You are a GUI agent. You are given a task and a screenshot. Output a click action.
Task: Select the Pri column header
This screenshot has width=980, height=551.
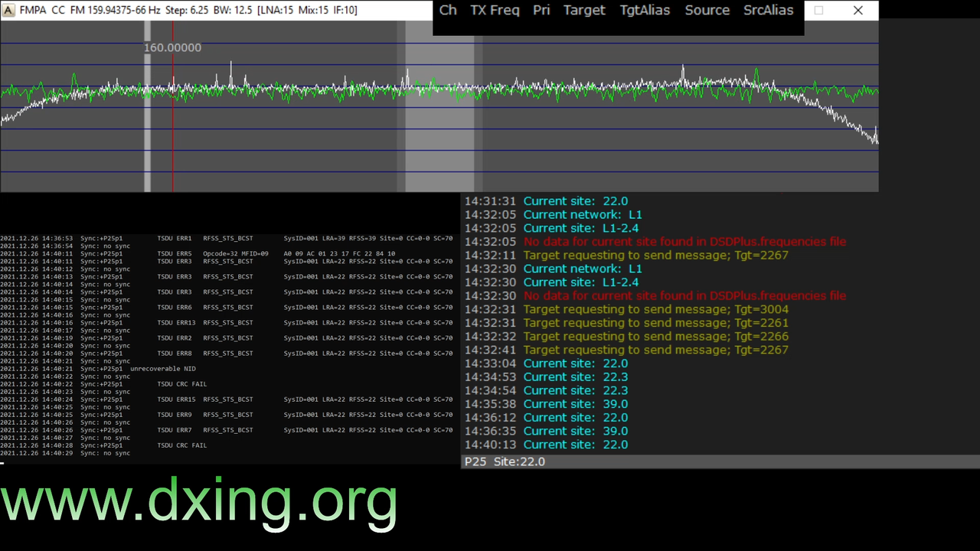(x=541, y=10)
